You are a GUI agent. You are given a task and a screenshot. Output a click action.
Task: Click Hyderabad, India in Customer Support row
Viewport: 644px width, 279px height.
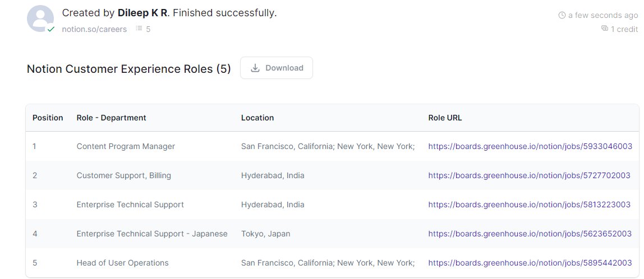tap(273, 175)
